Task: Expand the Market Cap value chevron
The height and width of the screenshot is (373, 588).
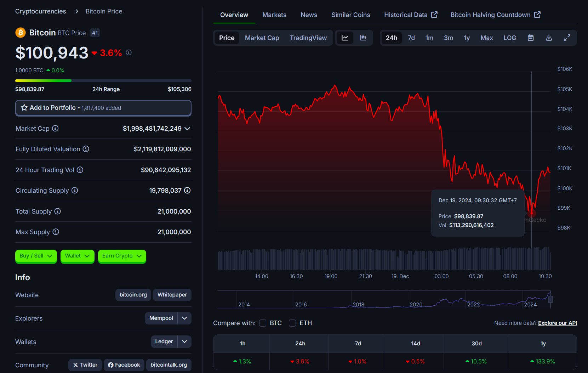Action: pos(187,129)
